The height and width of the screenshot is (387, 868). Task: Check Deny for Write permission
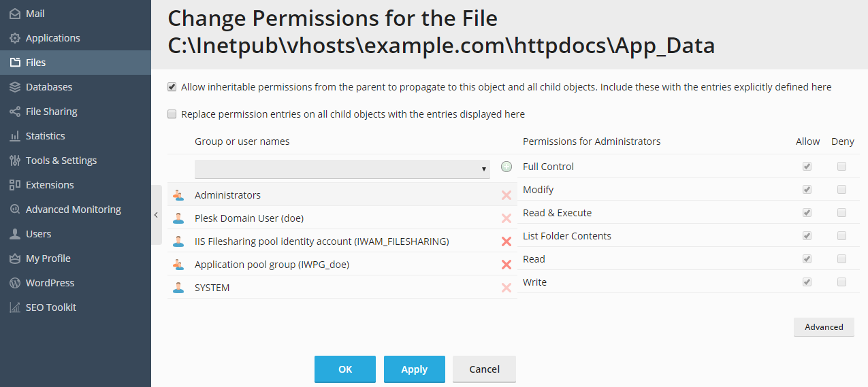pyautogui.click(x=842, y=282)
